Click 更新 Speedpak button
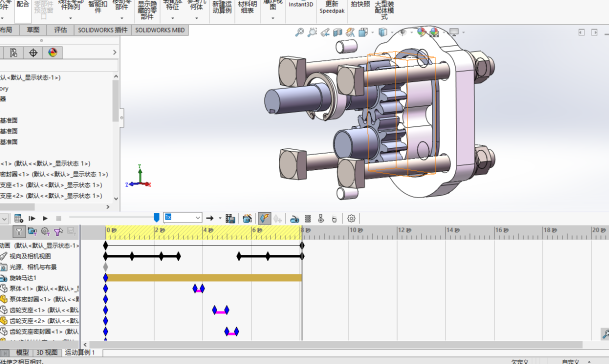Screen dimensions: 609x364 tap(332, 8)
